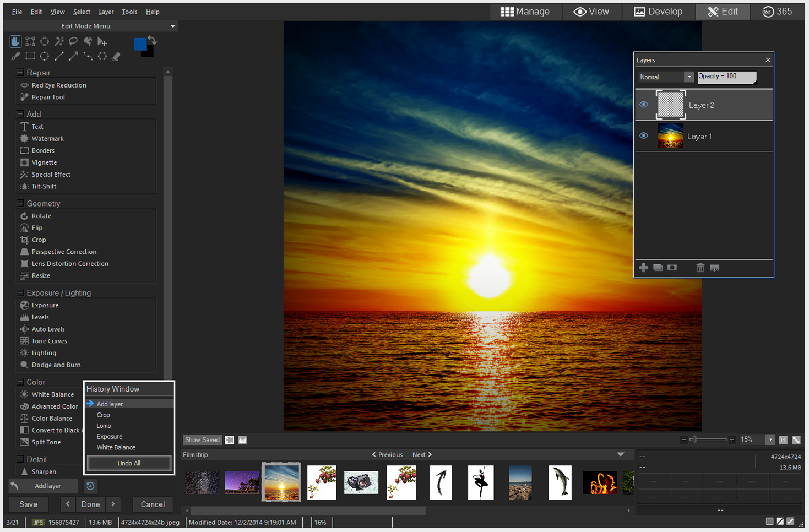809x532 pixels.
Task: Add a new layer with plus icon
Action: [x=643, y=268]
